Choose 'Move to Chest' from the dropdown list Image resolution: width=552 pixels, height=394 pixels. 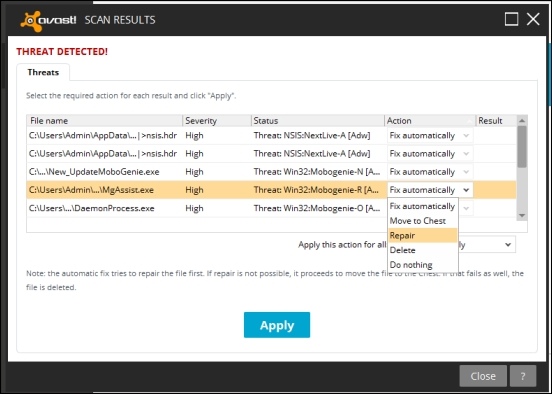pyautogui.click(x=422, y=221)
